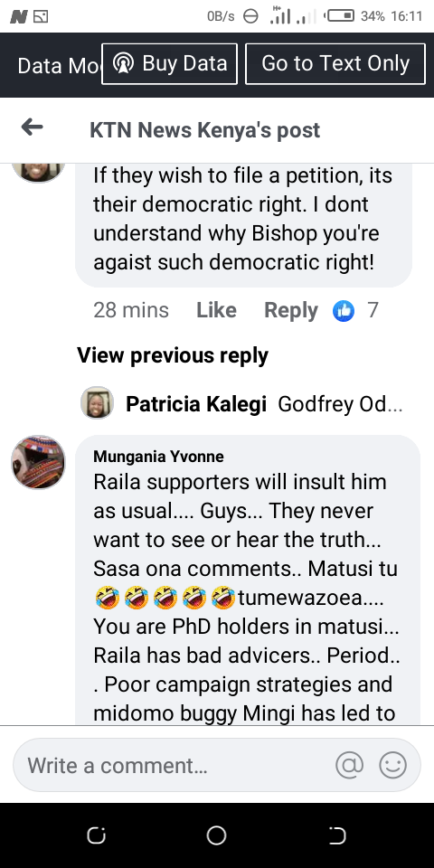
Task: Tap the Buy Data button
Action: [x=169, y=63]
